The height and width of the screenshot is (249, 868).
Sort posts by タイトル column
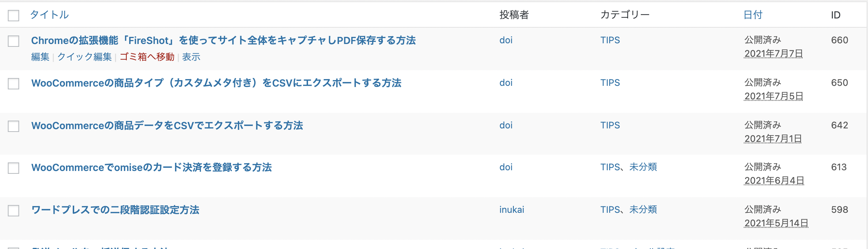tap(49, 15)
